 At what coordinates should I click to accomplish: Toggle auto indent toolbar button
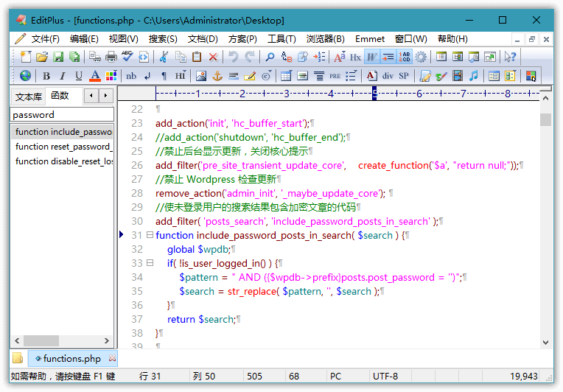388,57
